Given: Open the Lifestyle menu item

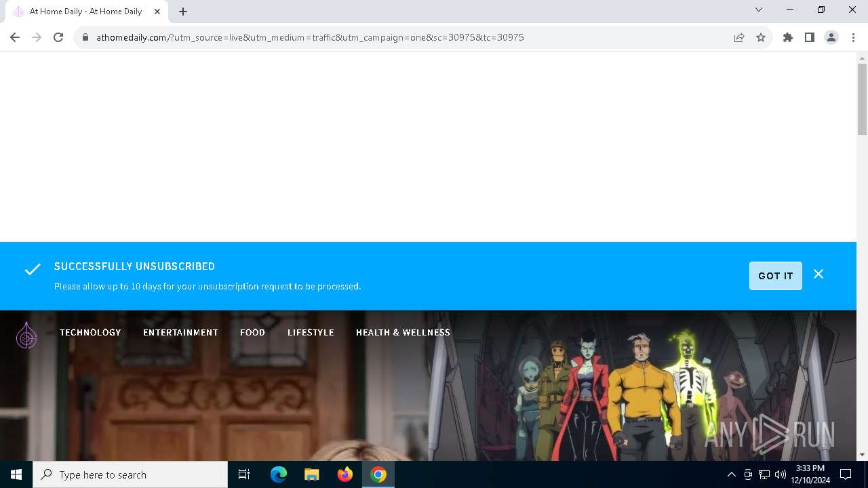Looking at the screenshot, I should (311, 332).
